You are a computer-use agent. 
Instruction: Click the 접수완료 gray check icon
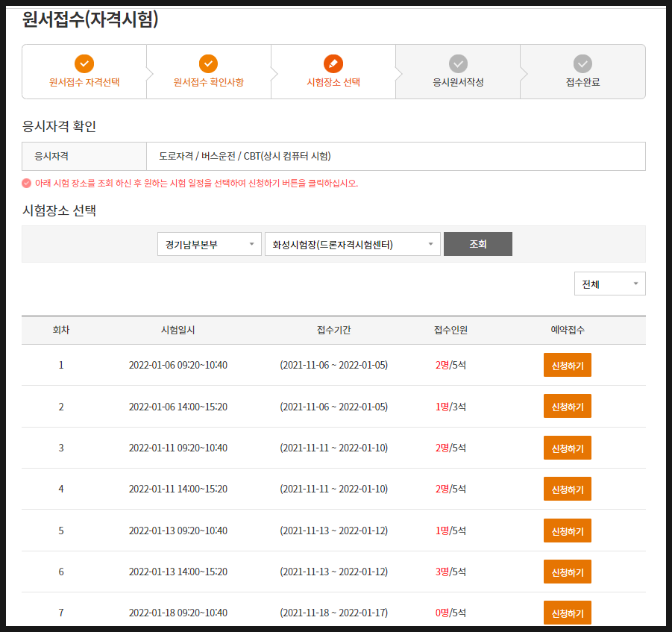click(x=582, y=64)
